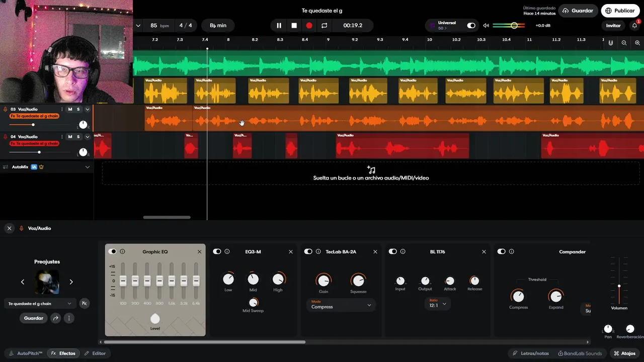Bypass the BL 1176 effect
Viewport: 644px width, 362px height.
(x=393, y=251)
